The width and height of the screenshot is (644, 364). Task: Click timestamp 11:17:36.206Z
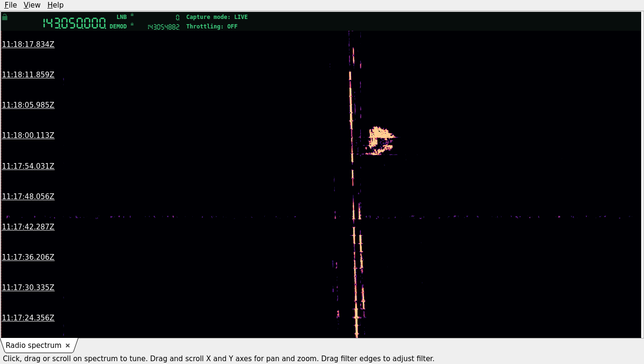point(28,257)
